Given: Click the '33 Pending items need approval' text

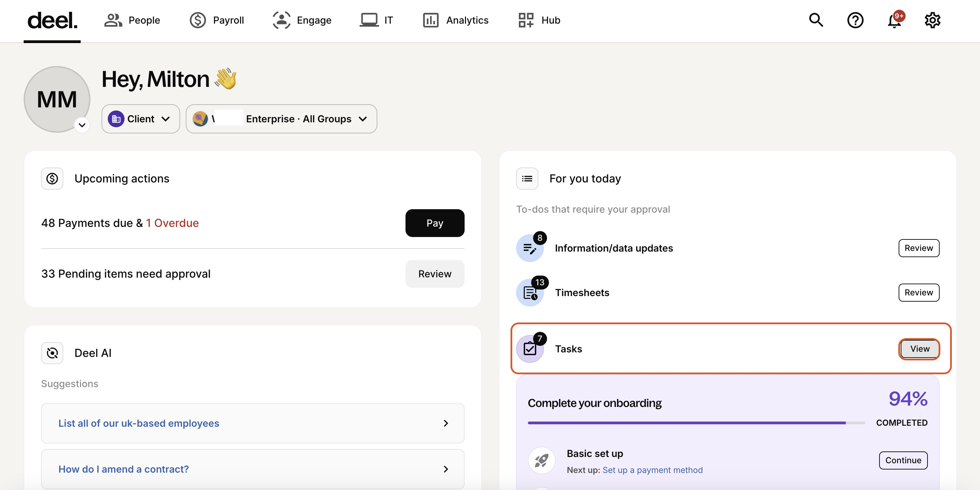Looking at the screenshot, I should click(126, 274).
